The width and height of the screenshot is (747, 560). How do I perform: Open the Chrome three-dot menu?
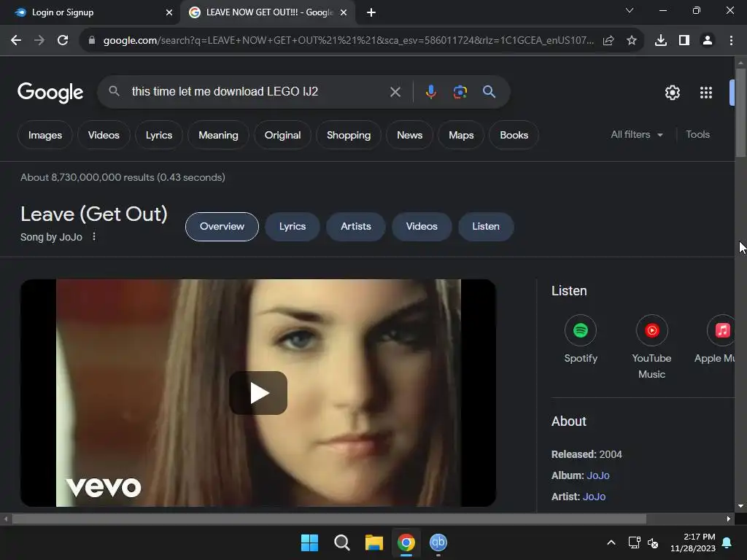pyautogui.click(x=731, y=41)
